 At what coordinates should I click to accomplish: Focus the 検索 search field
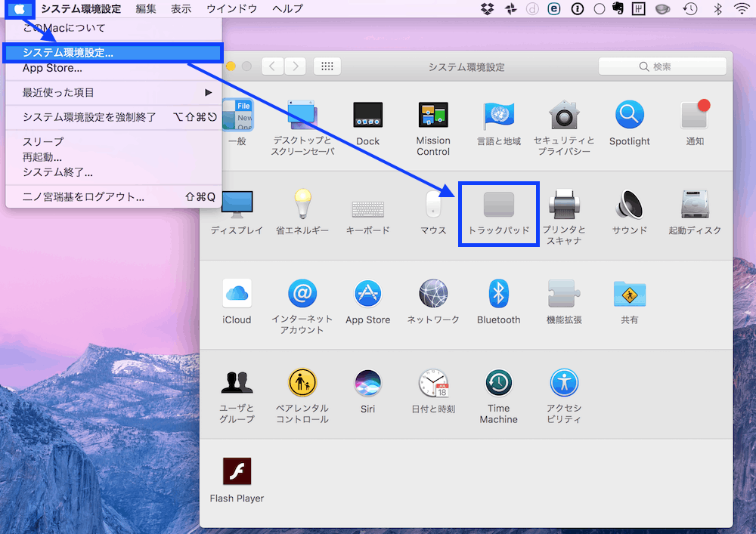pos(662,66)
